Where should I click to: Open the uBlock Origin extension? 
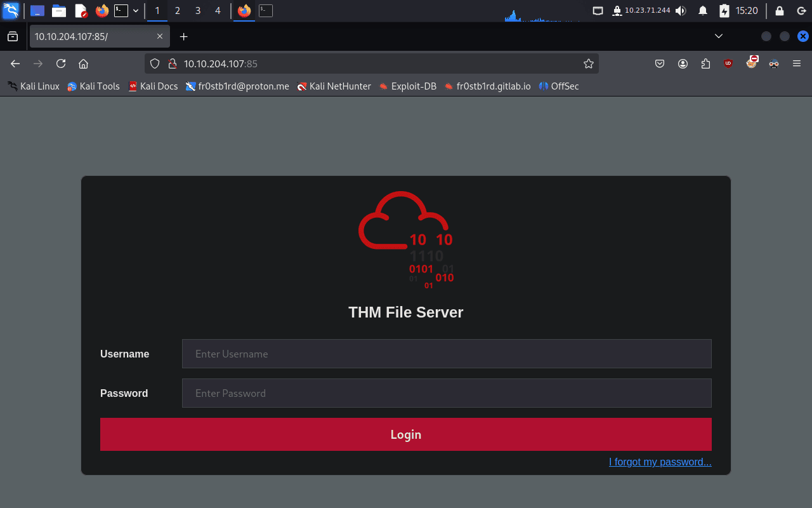click(x=728, y=63)
